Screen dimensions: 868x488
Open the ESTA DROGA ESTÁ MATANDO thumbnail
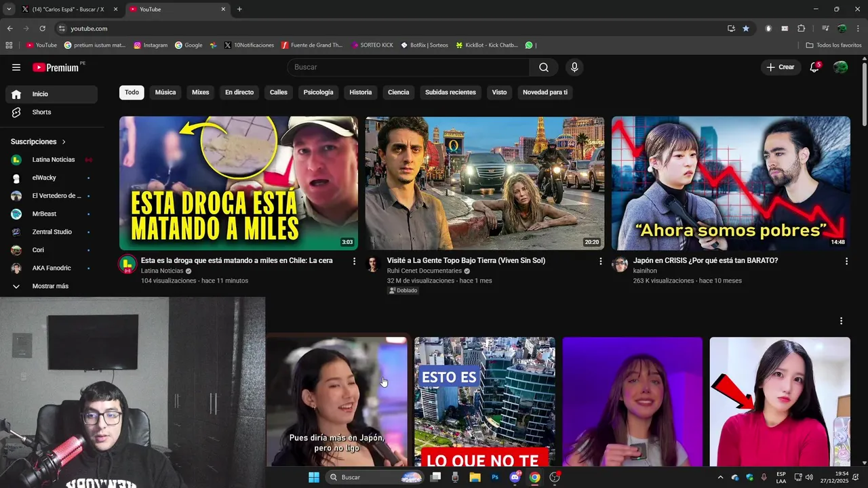239,183
